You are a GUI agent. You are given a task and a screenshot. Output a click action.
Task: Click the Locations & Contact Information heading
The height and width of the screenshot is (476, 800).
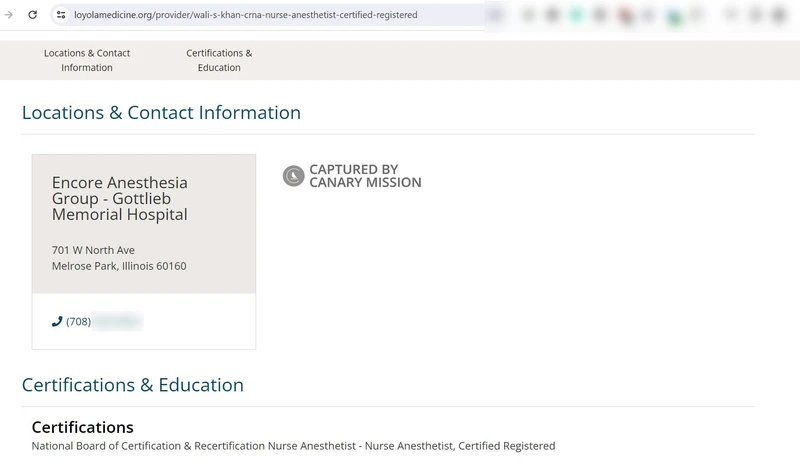coord(161,113)
